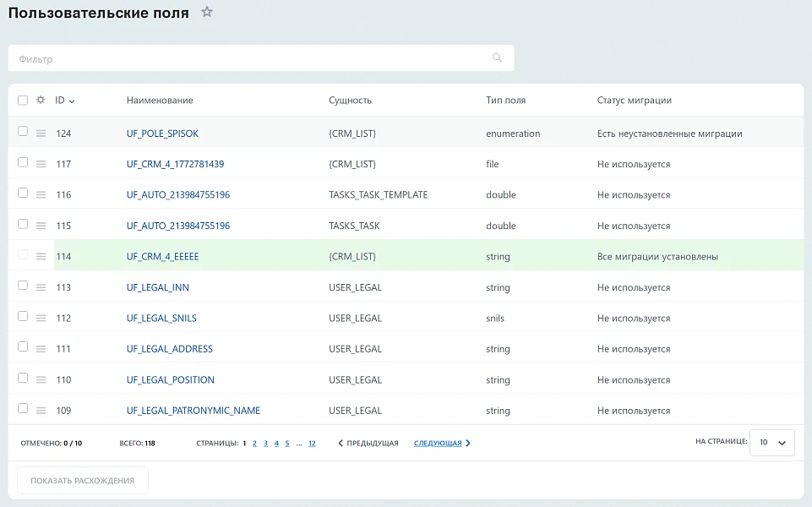The width and height of the screenshot is (812, 507).
Task: Open the UF_LEGAL_POSITION field link
Action: pos(171,379)
